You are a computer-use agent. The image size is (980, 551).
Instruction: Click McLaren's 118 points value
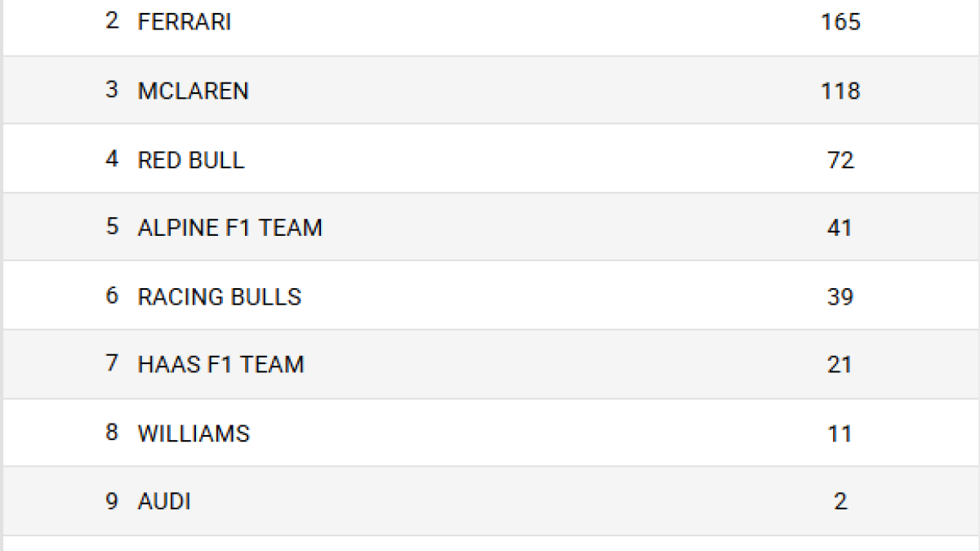840,91
